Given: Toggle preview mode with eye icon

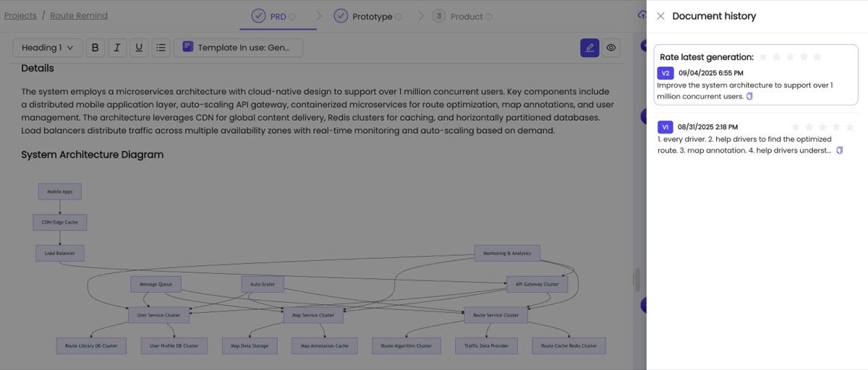Looking at the screenshot, I should pos(611,48).
